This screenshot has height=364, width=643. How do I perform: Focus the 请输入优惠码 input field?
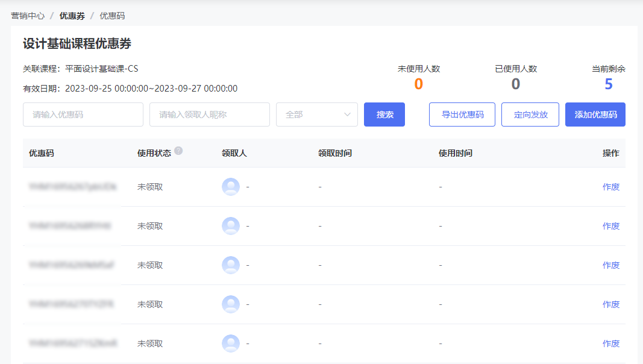coord(83,115)
